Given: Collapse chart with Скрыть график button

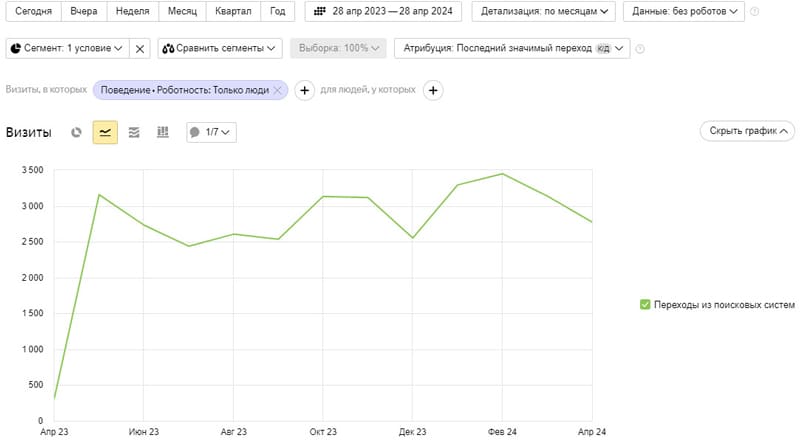Looking at the screenshot, I should (747, 131).
